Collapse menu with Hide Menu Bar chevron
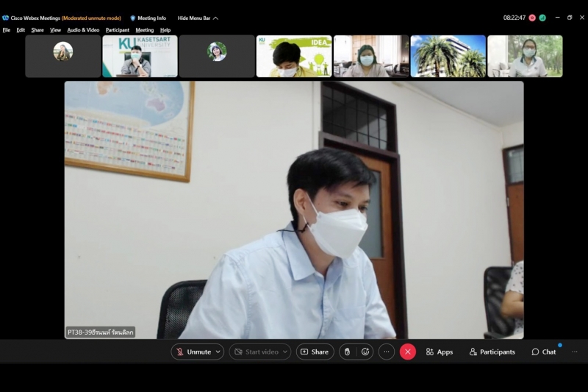 (215, 18)
